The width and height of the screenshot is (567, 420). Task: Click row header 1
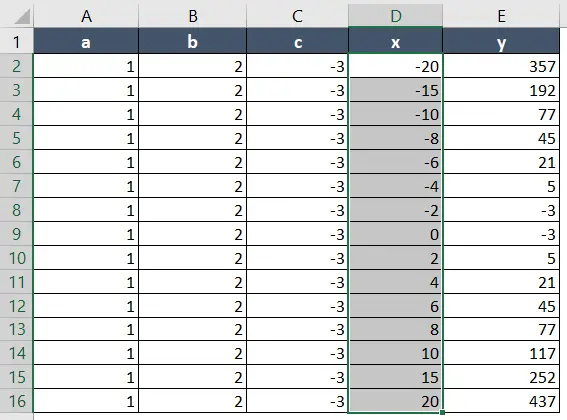coord(17,42)
